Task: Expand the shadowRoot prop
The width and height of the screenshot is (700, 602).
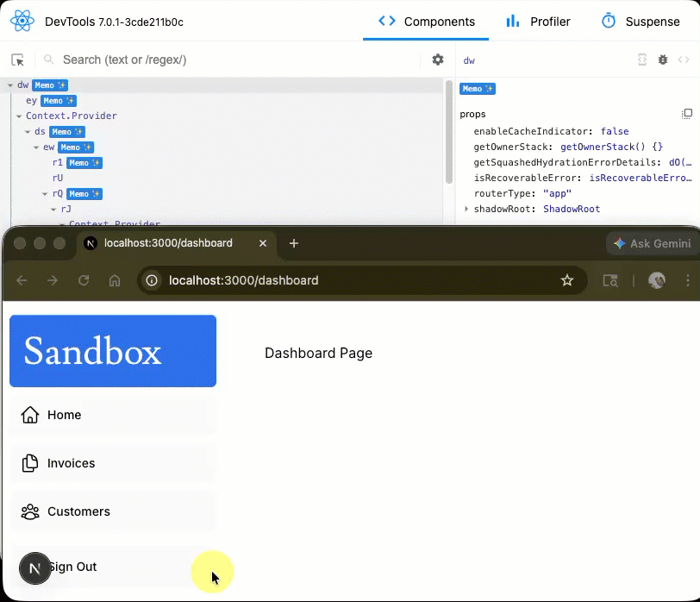Action: [x=466, y=209]
